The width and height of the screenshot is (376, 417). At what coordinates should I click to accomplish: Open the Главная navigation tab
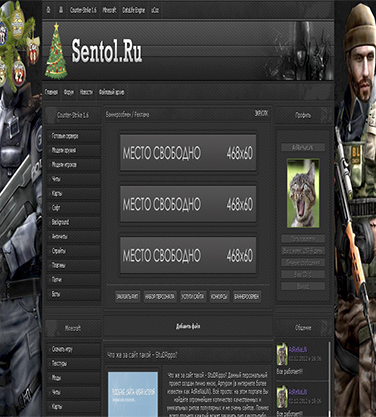(x=51, y=92)
